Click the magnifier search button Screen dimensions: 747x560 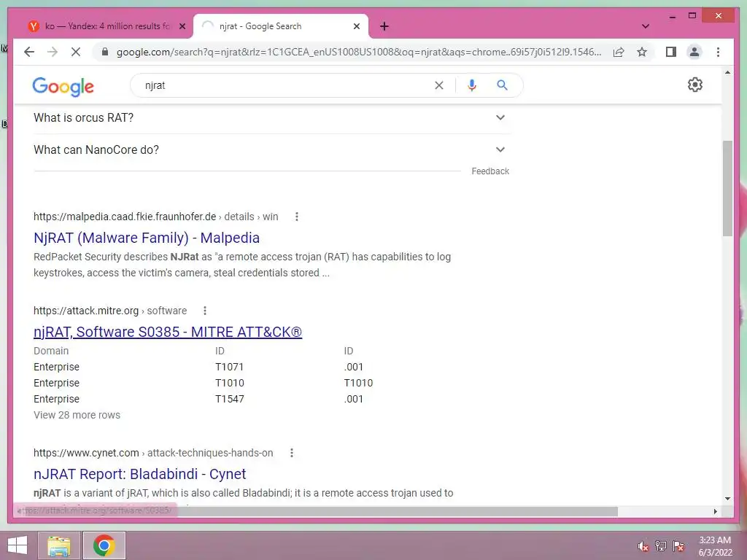(x=502, y=85)
